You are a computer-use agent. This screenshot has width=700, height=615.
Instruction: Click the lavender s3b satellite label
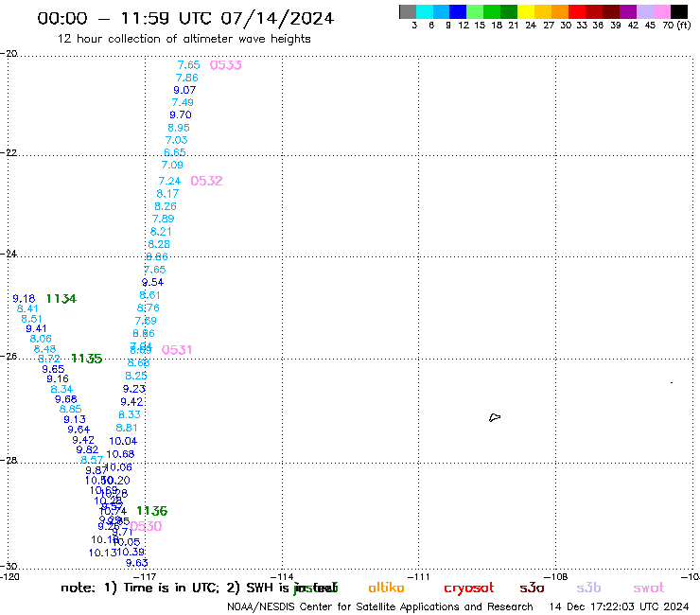(588, 589)
